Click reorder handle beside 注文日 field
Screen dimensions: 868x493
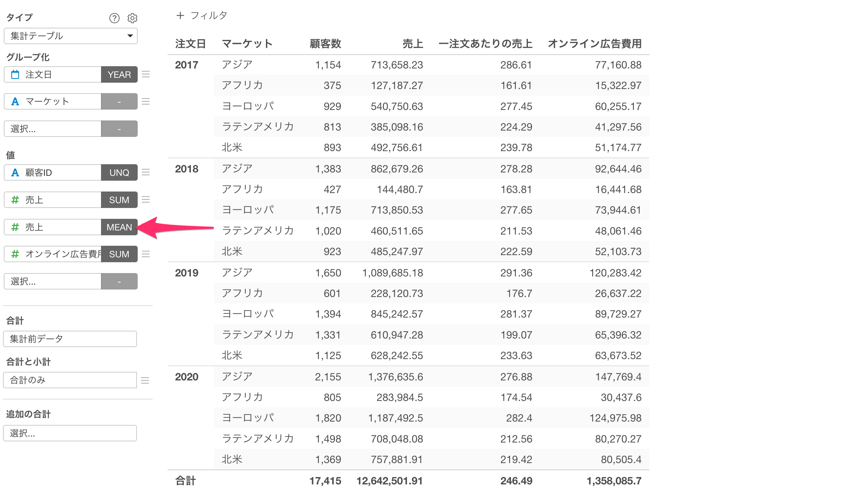click(x=146, y=74)
